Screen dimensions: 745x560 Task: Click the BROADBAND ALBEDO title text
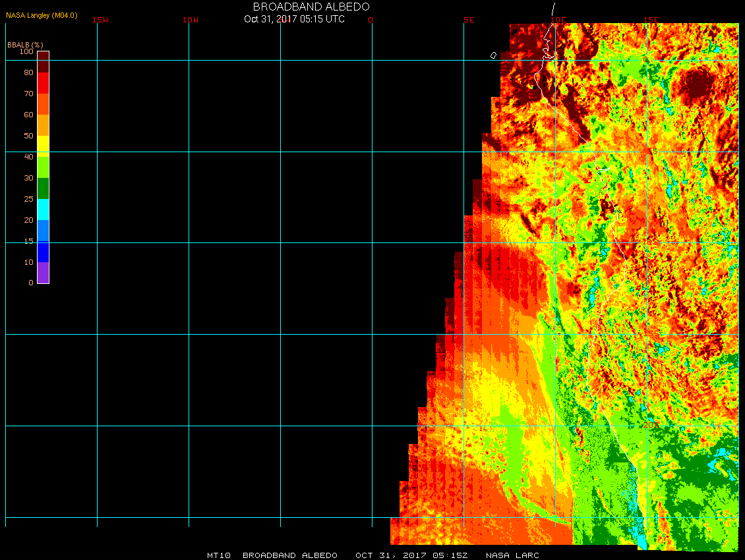point(311,7)
